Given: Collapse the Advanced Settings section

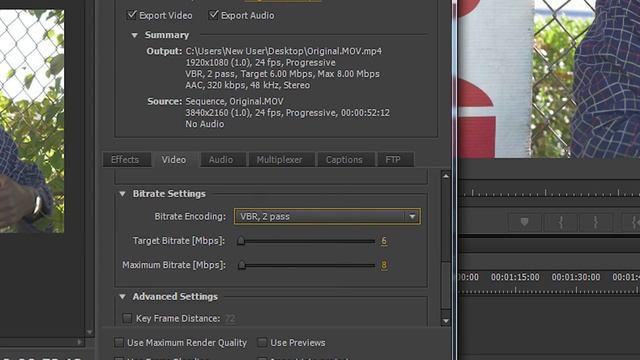Looking at the screenshot, I should coord(122,297).
